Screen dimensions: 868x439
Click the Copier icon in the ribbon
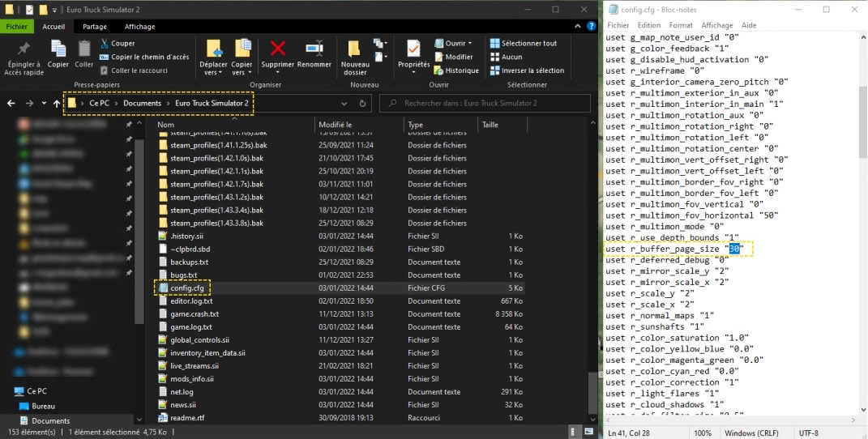pos(58,48)
